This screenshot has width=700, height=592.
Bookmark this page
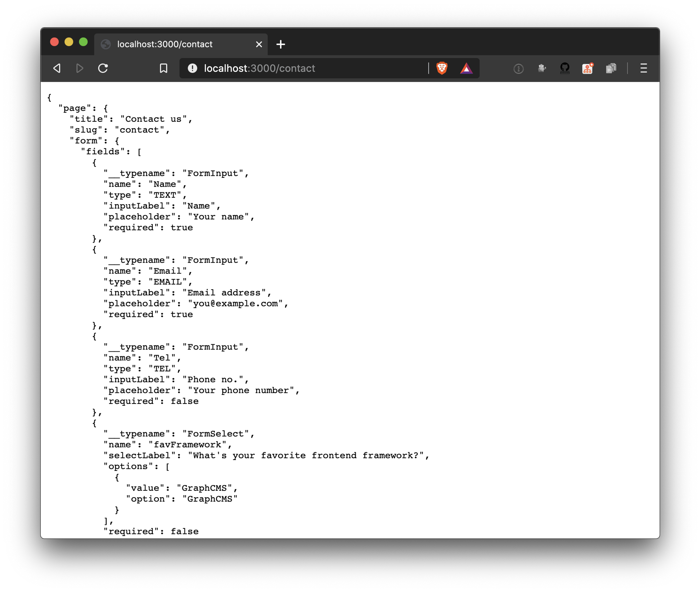163,68
